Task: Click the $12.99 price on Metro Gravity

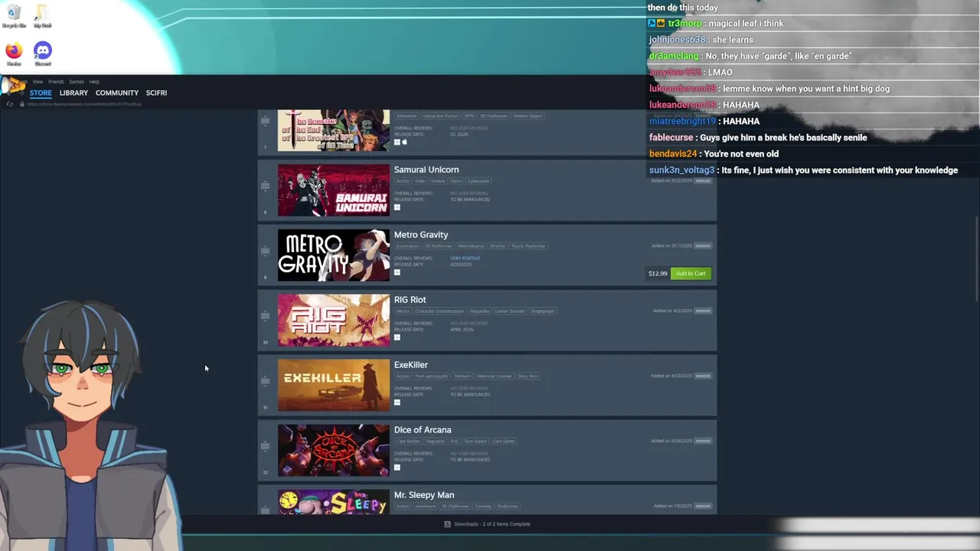Action: click(657, 273)
